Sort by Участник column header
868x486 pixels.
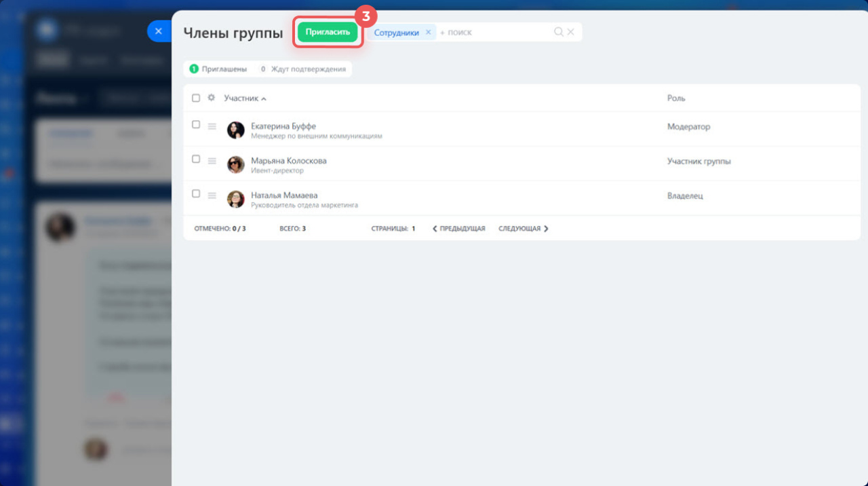point(245,98)
